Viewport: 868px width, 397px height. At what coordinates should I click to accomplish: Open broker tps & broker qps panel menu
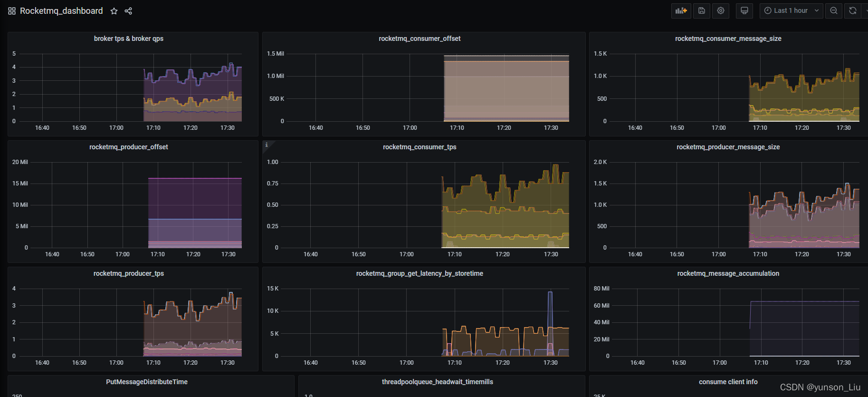pyautogui.click(x=129, y=39)
